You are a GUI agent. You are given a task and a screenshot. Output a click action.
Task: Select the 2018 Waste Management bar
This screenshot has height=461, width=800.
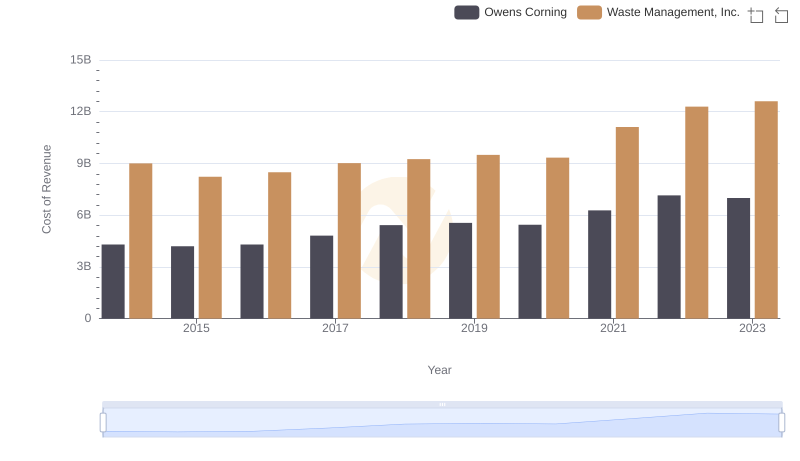click(x=418, y=239)
